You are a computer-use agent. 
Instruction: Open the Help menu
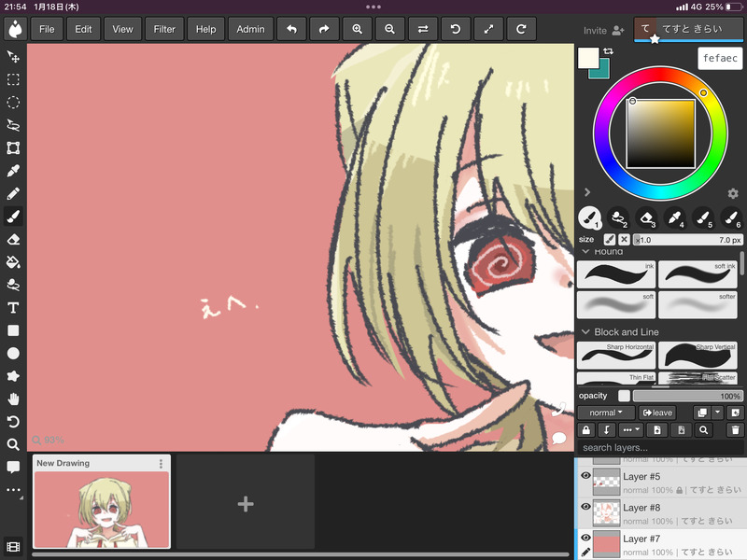click(205, 29)
